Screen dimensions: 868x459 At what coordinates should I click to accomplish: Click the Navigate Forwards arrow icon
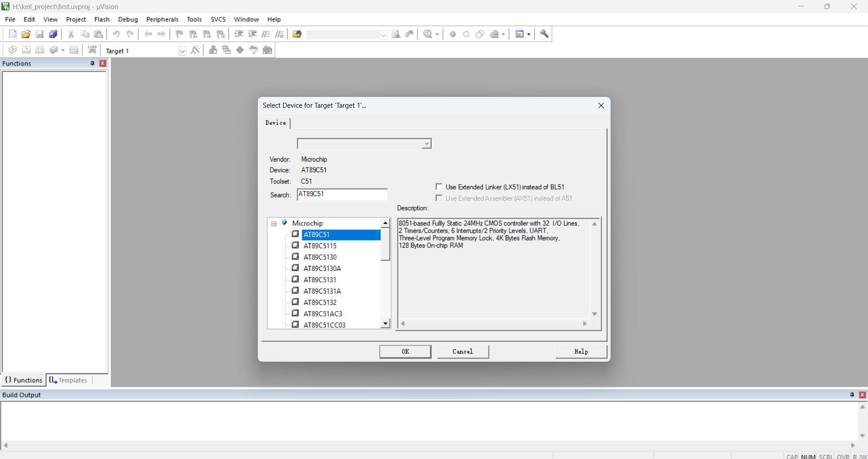161,34
